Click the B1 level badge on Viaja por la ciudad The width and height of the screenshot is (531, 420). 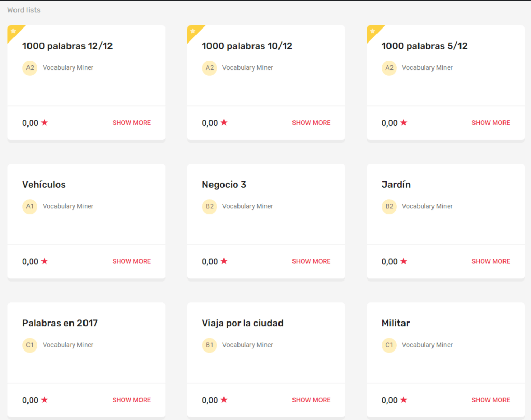pos(209,345)
